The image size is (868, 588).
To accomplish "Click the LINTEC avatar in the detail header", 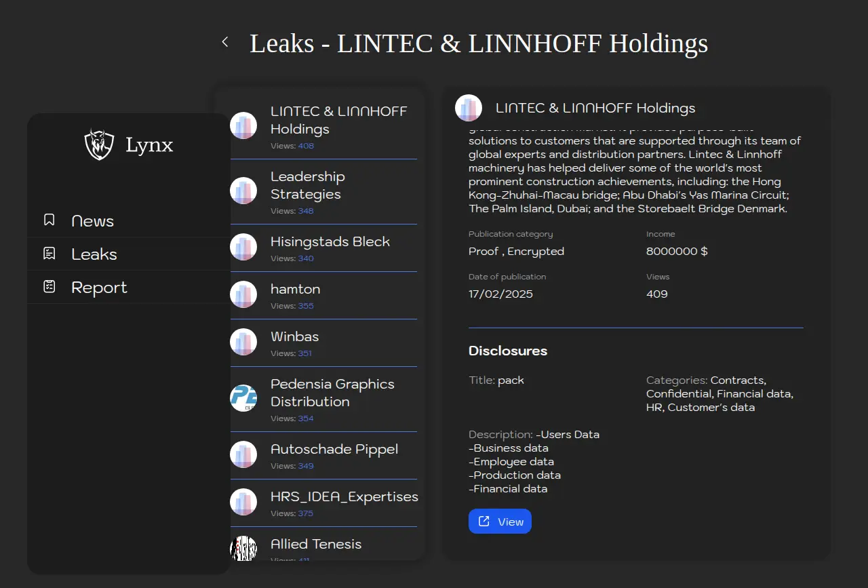I will 469,108.
